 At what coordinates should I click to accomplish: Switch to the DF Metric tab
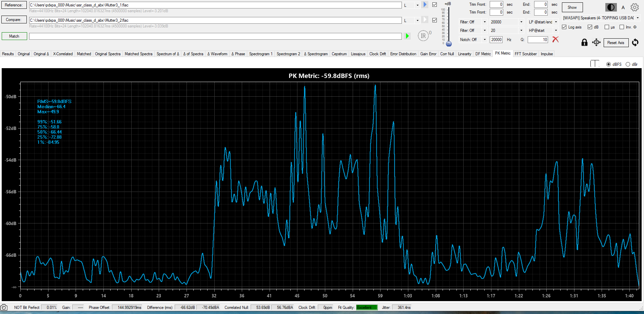[483, 54]
